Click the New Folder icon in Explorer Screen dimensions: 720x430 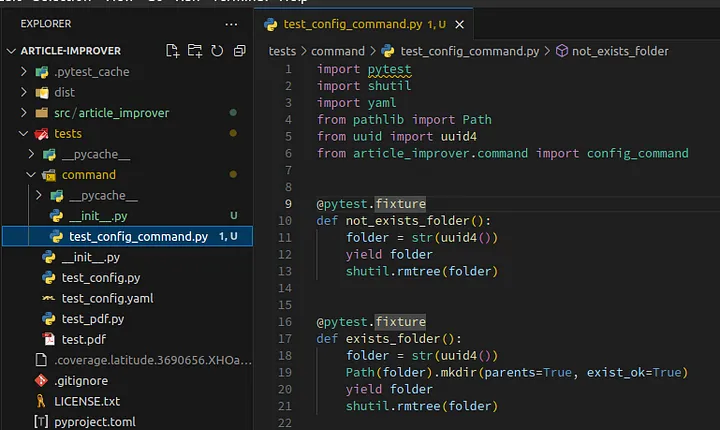(x=195, y=51)
